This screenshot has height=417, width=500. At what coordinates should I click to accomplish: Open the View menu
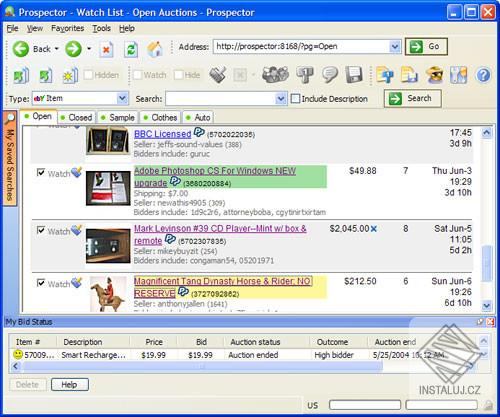pos(35,28)
